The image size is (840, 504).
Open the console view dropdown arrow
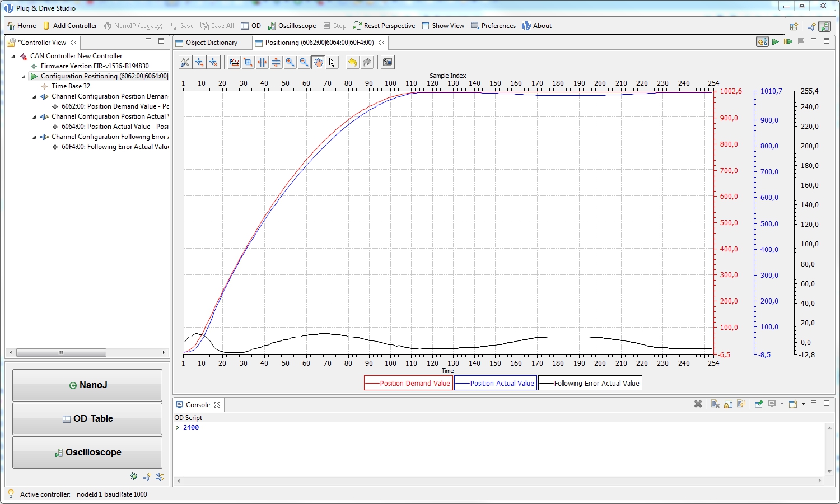tap(803, 404)
